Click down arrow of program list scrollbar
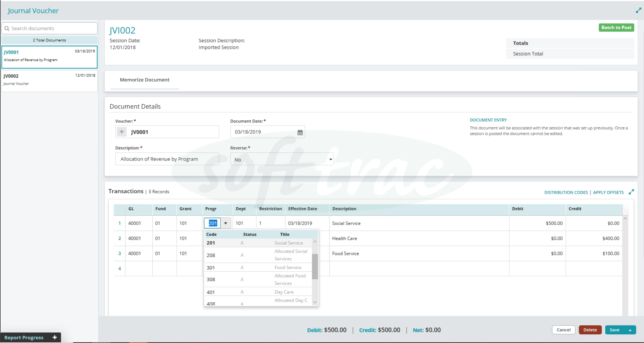Image resolution: width=644 pixels, height=343 pixels. [x=315, y=302]
